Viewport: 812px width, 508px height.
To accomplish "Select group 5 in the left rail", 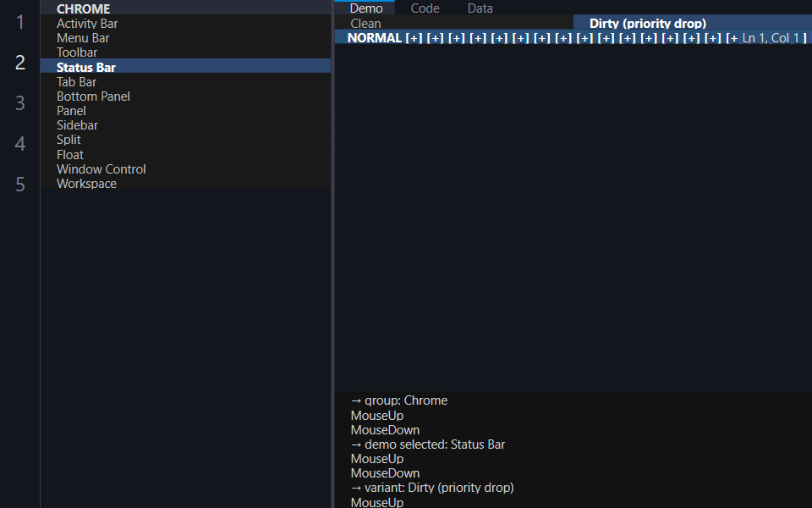I will [x=19, y=184].
